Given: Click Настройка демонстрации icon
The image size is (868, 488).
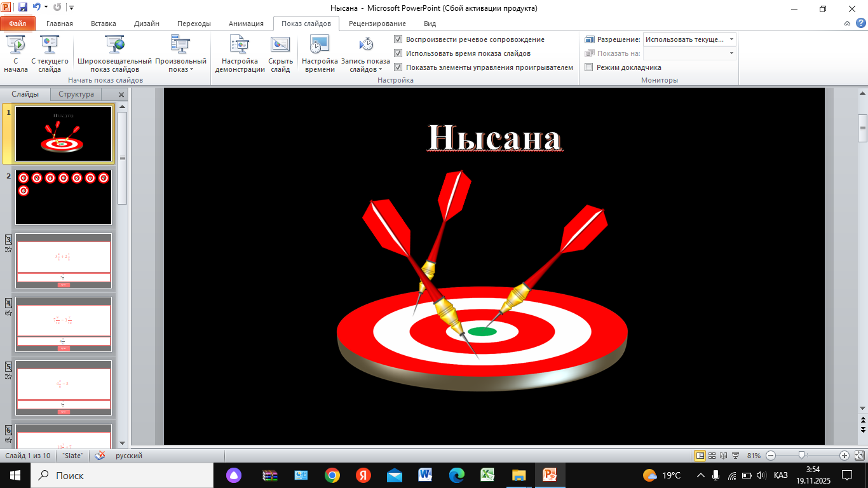Looking at the screenshot, I should [x=240, y=45].
